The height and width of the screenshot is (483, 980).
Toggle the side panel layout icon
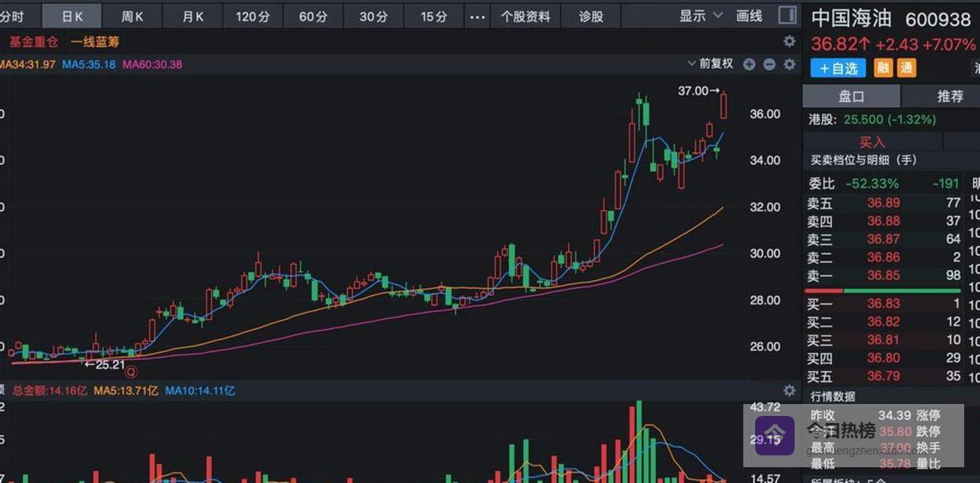pyautogui.click(x=787, y=15)
